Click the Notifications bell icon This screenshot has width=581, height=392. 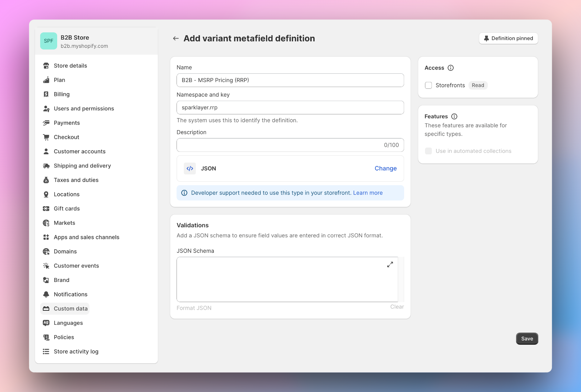(46, 294)
